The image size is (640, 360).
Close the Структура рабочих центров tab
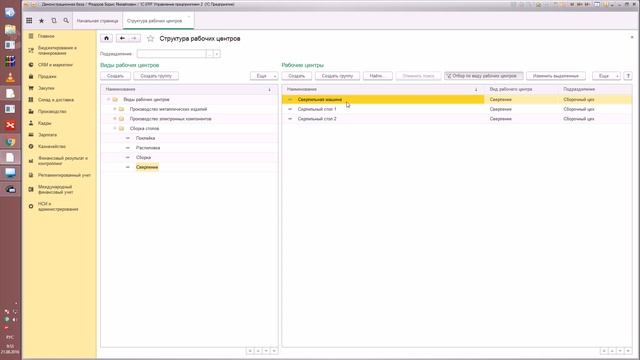click(189, 17)
